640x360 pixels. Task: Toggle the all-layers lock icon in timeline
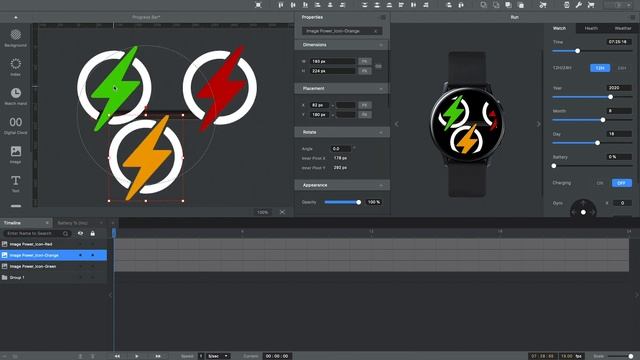pyautogui.click(x=93, y=233)
